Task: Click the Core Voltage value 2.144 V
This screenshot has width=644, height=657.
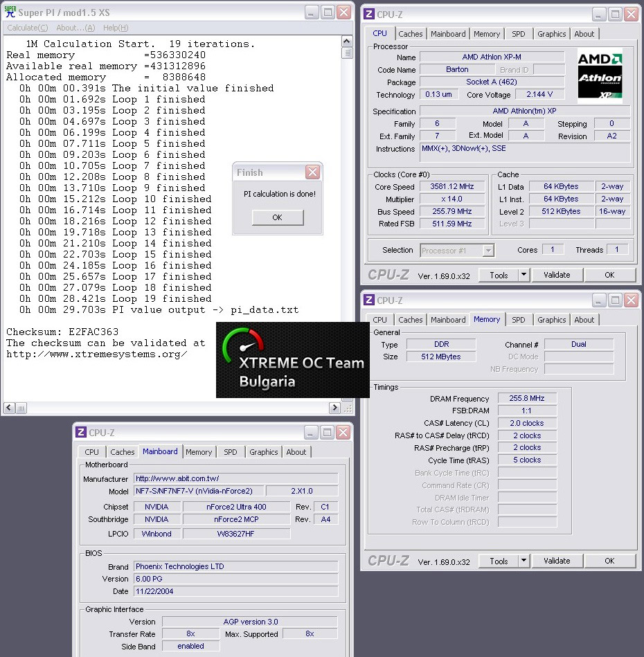Action: point(539,94)
